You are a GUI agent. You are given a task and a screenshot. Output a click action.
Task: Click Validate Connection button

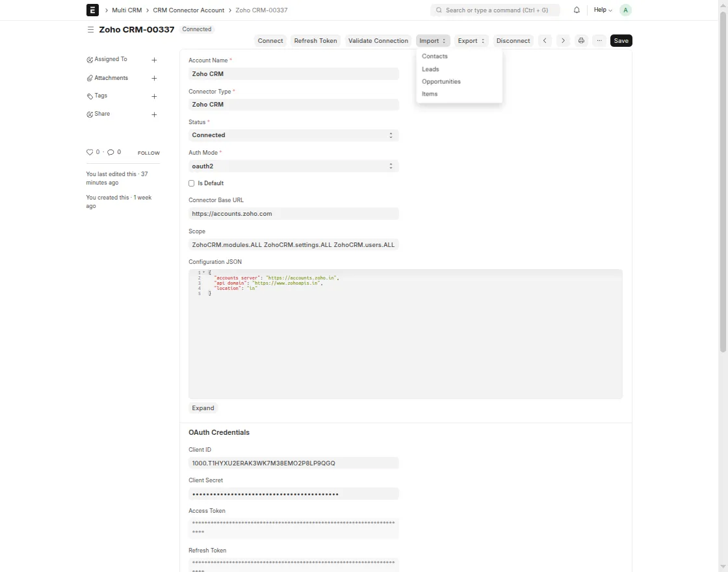pyautogui.click(x=378, y=40)
